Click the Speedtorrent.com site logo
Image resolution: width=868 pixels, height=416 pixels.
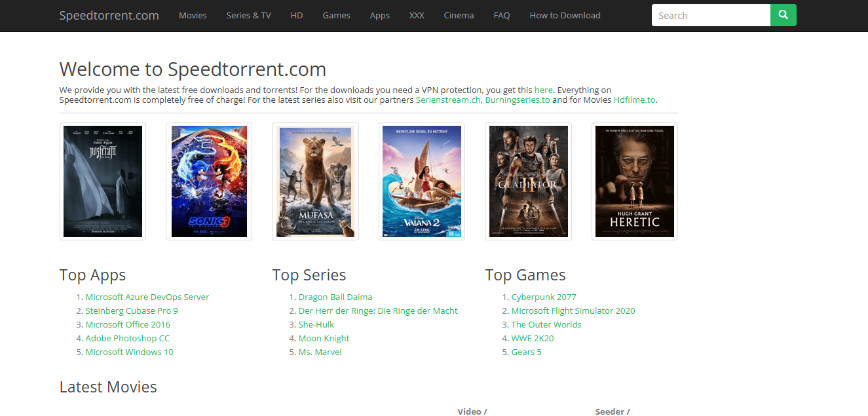coord(109,15)
